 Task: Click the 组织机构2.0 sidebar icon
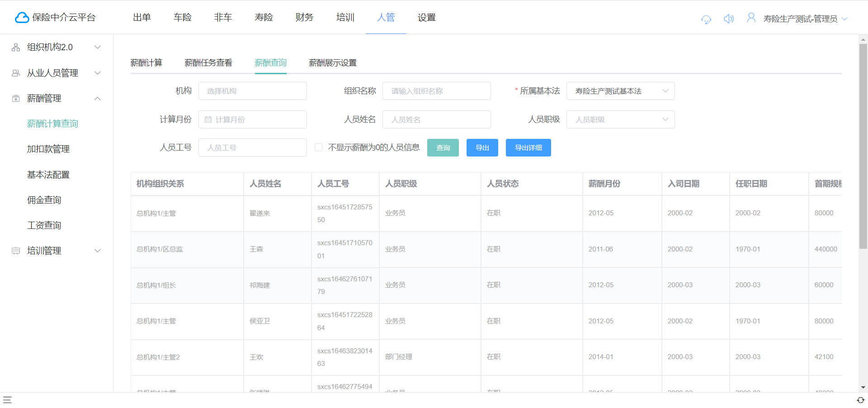(x=16, y=47)
